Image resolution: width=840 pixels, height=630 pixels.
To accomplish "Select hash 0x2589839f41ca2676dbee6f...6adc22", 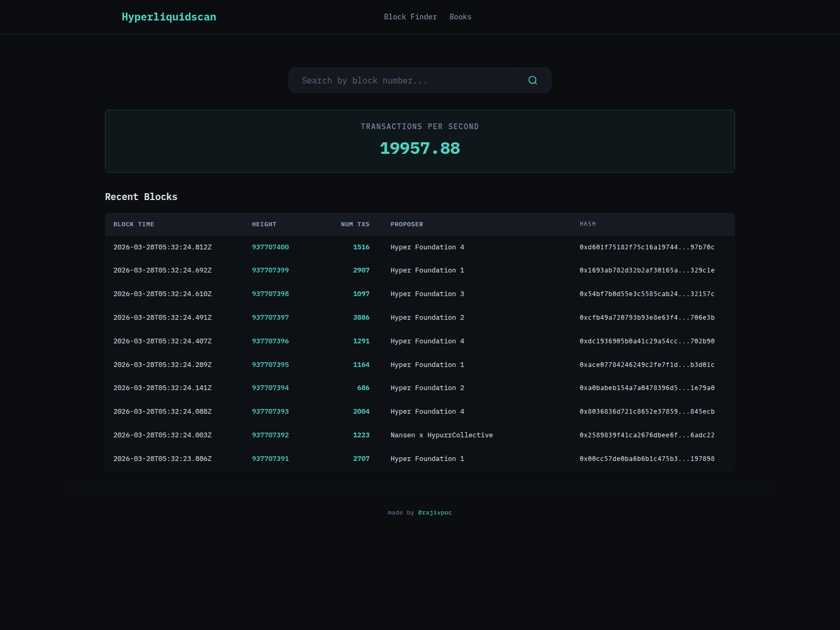I will point(647,435).
